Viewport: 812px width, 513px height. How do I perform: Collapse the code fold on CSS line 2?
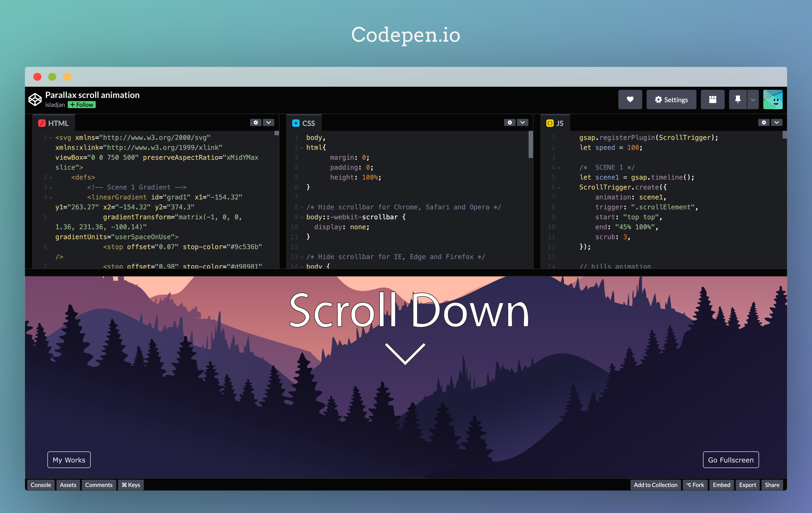(x=302, y=148)
